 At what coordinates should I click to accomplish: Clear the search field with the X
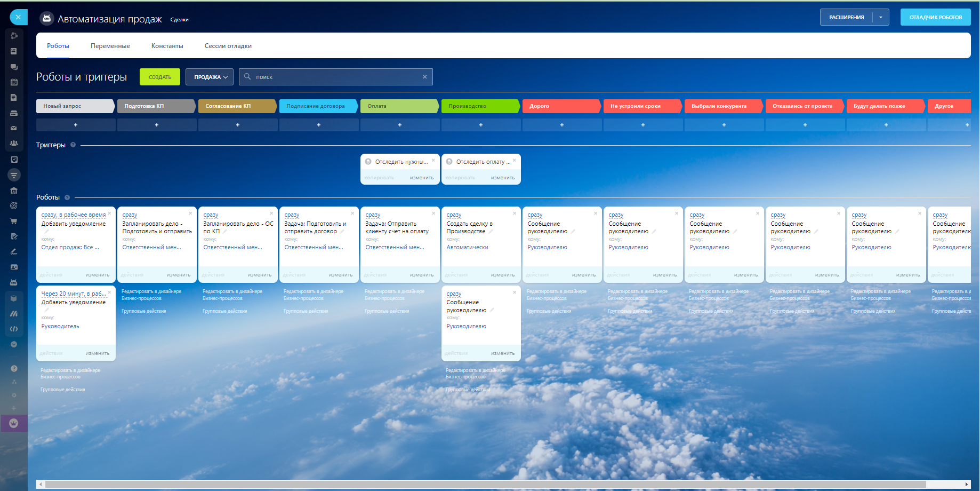click(425, 77)
